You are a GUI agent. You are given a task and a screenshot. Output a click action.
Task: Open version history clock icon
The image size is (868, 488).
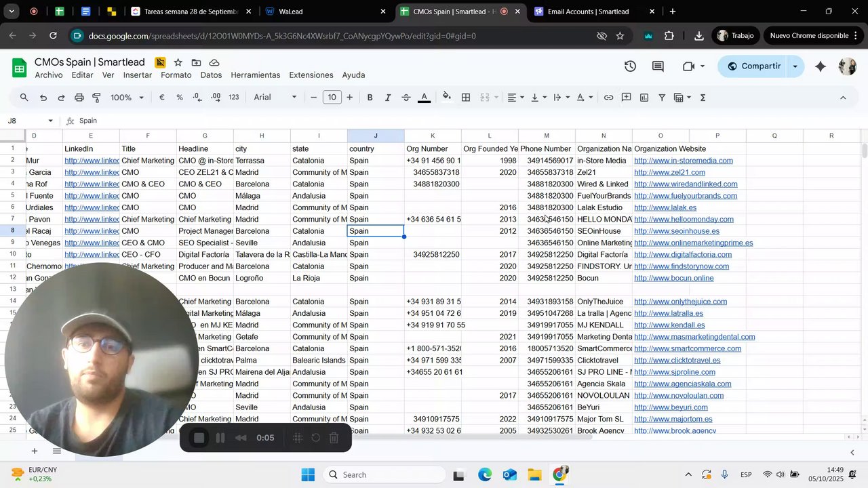click(x=630, y=66)
